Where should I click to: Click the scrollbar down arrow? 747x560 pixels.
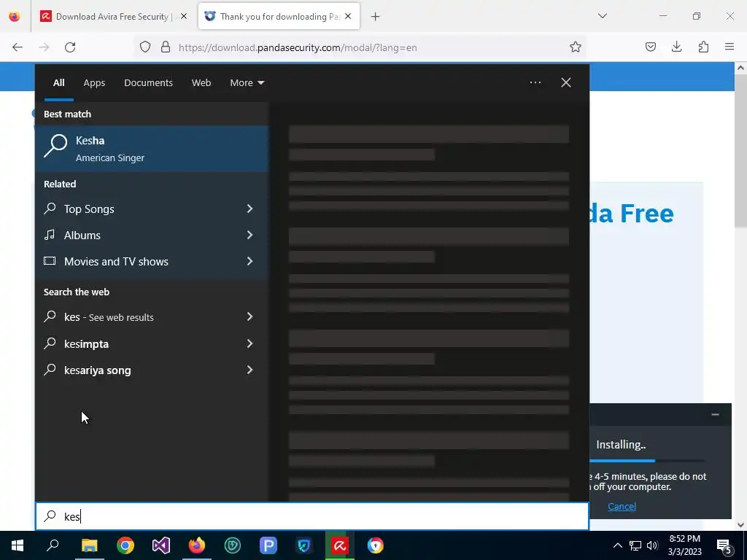click(x=740, y=524)
